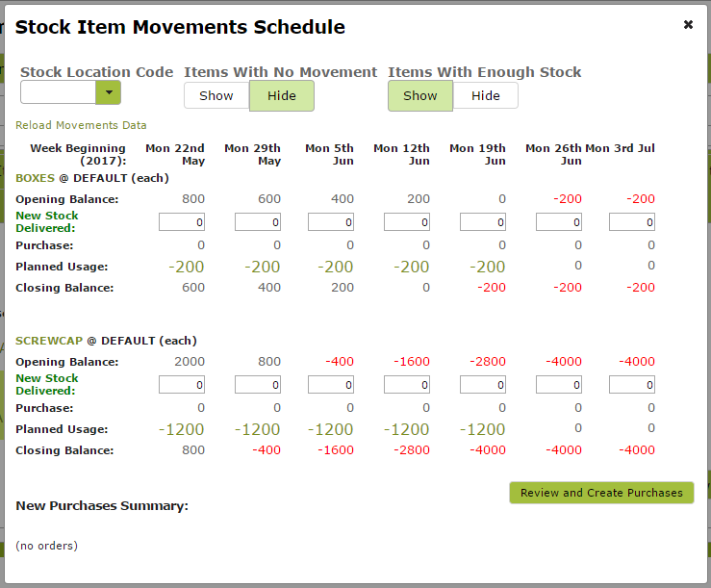711x588 pixels.
Task: Edit SCREWCAP New Stock Delivered for 22nd May
Action: click(182, 385)
